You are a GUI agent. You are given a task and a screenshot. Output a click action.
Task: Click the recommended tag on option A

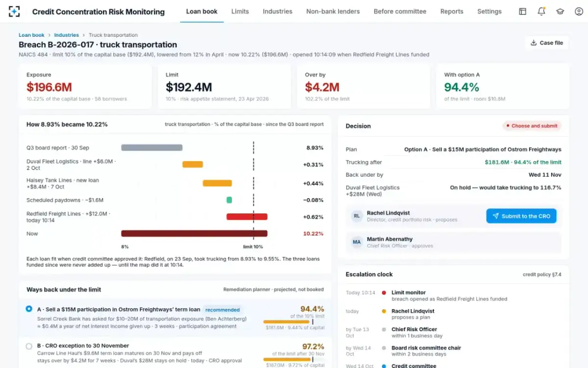pyautogui.click(x=222, y=310)
